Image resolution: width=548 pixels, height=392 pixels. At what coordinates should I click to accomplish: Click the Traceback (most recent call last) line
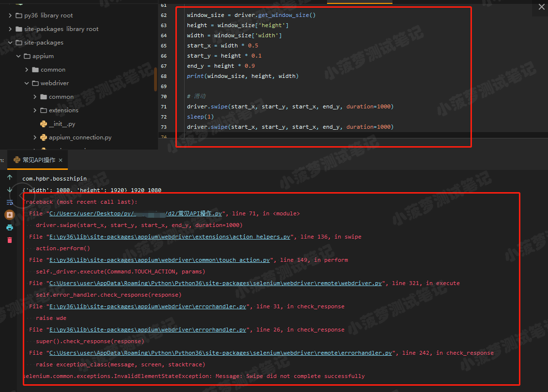[80, 202]
